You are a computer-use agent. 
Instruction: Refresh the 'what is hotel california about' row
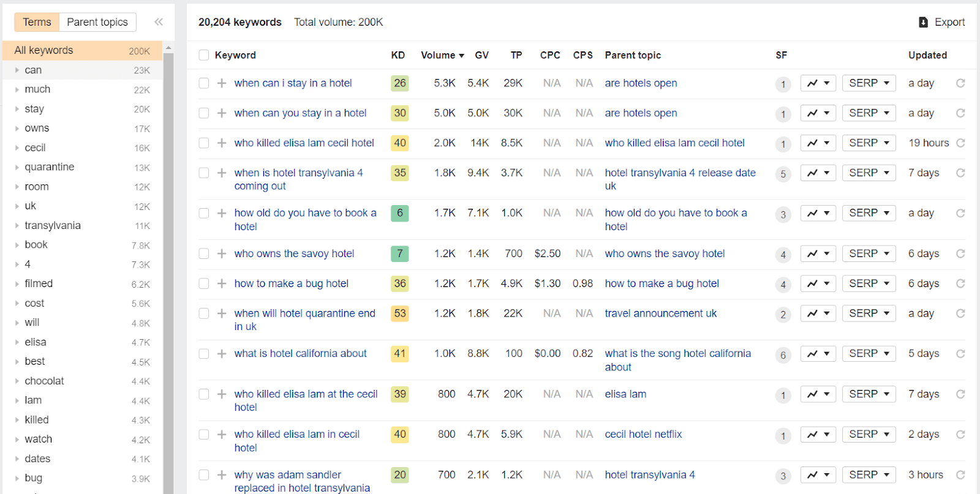[x=960, y=354]
